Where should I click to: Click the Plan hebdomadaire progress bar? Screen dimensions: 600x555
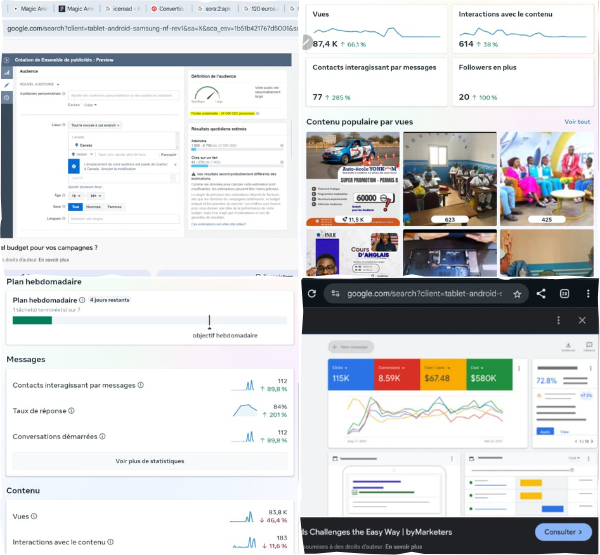pos(149,320)
